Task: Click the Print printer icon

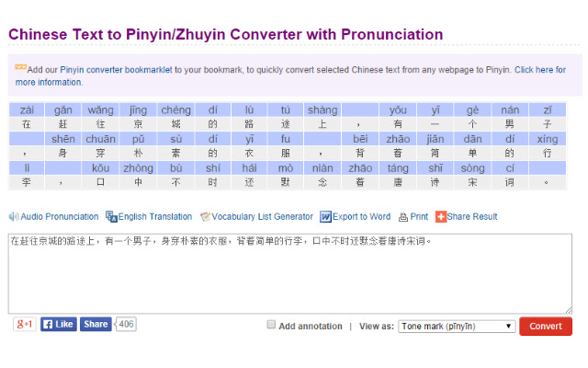Action: pos(403,217)
